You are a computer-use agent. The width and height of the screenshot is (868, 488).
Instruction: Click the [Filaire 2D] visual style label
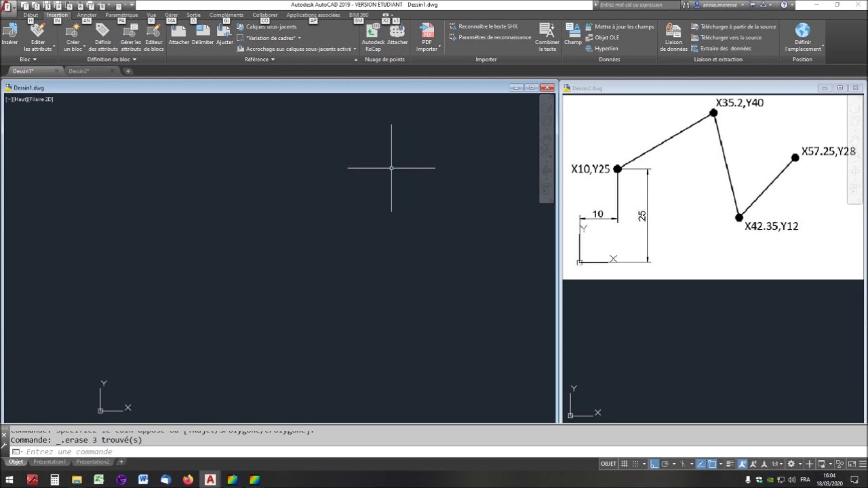41,99
